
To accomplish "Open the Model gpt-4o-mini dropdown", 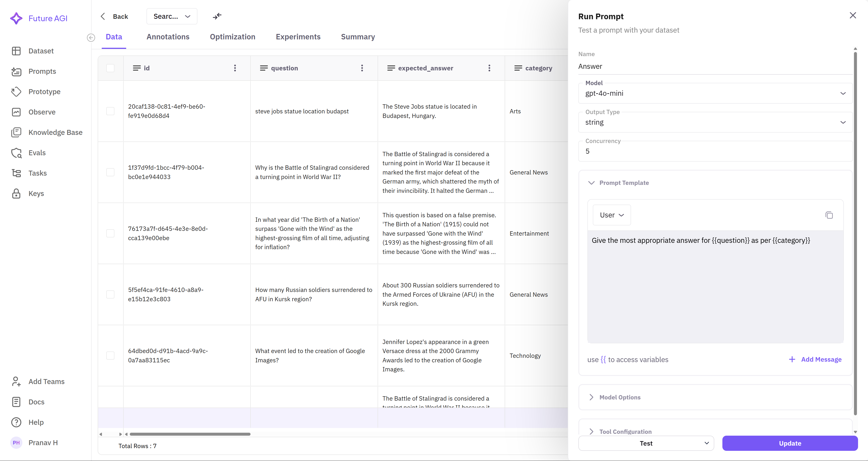I will (715, 93).
